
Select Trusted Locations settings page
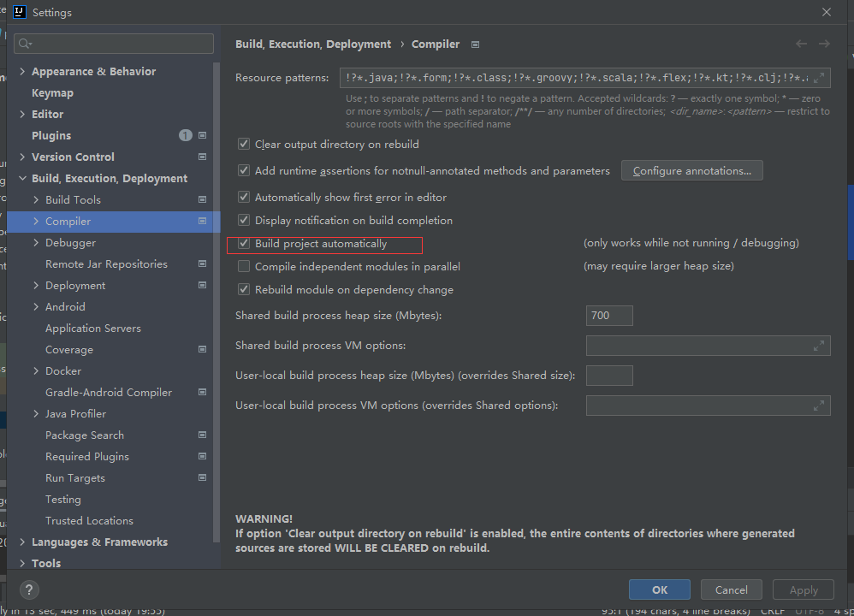pos(89,521)
